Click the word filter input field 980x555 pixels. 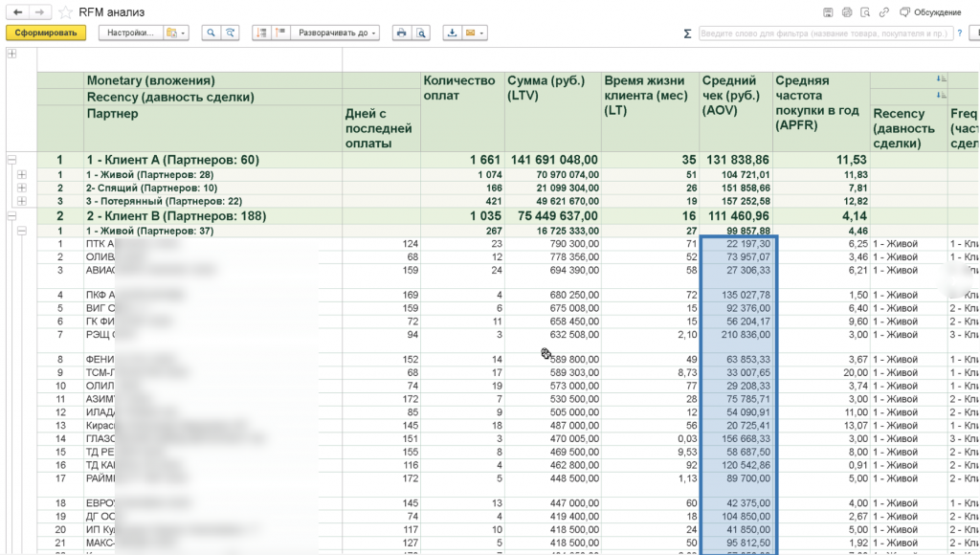[825, 33]
